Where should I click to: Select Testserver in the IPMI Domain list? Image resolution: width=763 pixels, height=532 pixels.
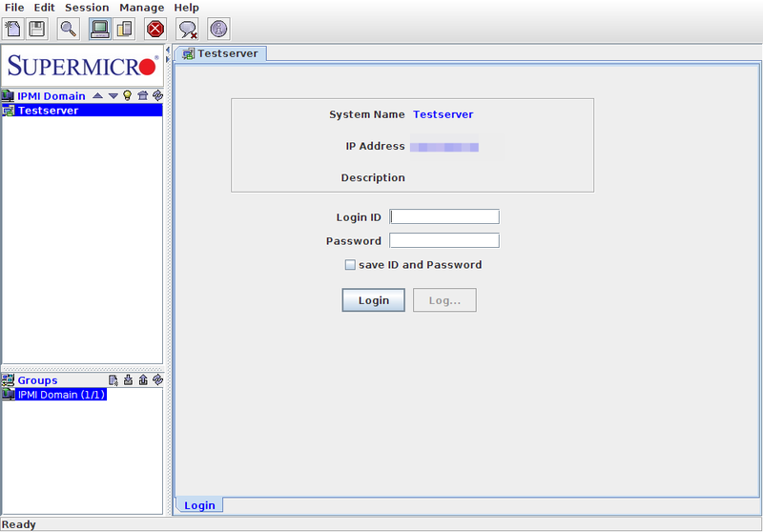pos(82,111)
